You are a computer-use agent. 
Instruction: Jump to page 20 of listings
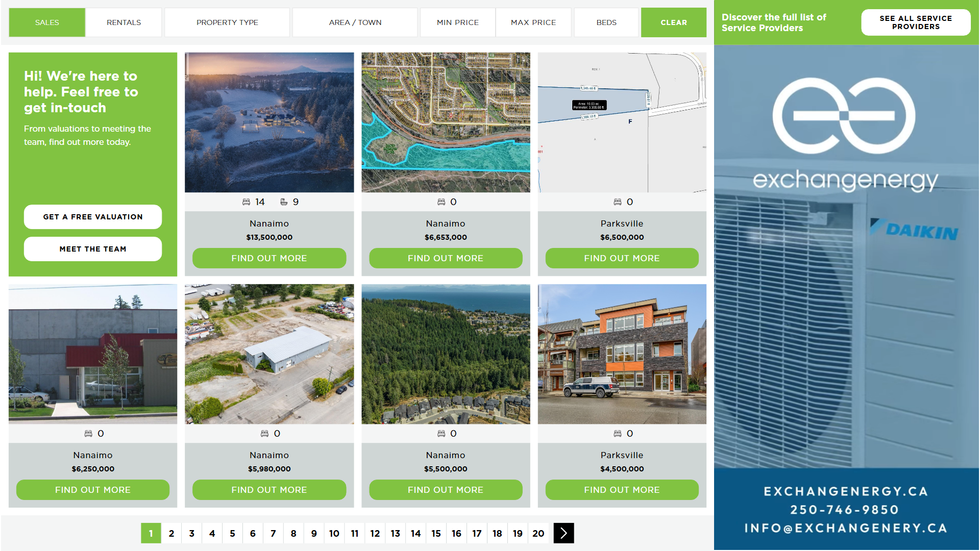tap(538, 533)
